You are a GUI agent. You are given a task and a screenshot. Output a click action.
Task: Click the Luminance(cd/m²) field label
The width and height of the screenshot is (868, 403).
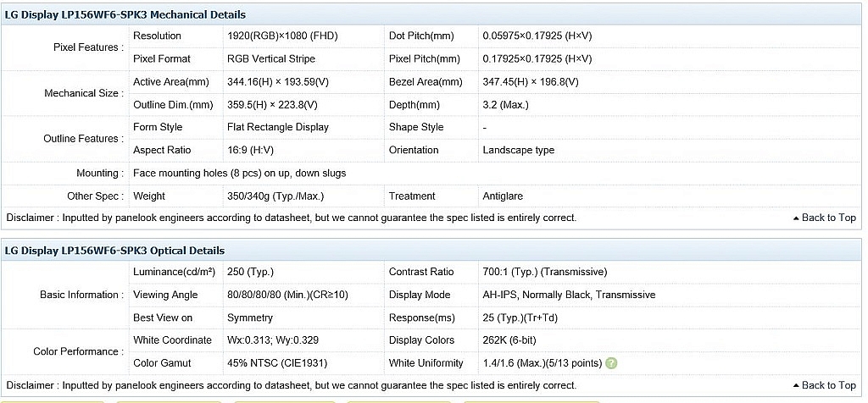pyautogui.click(x=174, y=272)
